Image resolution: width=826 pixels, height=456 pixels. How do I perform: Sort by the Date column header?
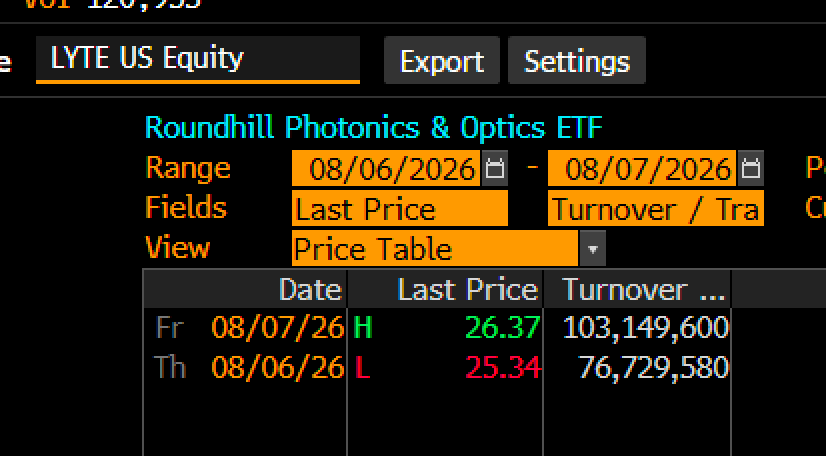pos(245,289)
